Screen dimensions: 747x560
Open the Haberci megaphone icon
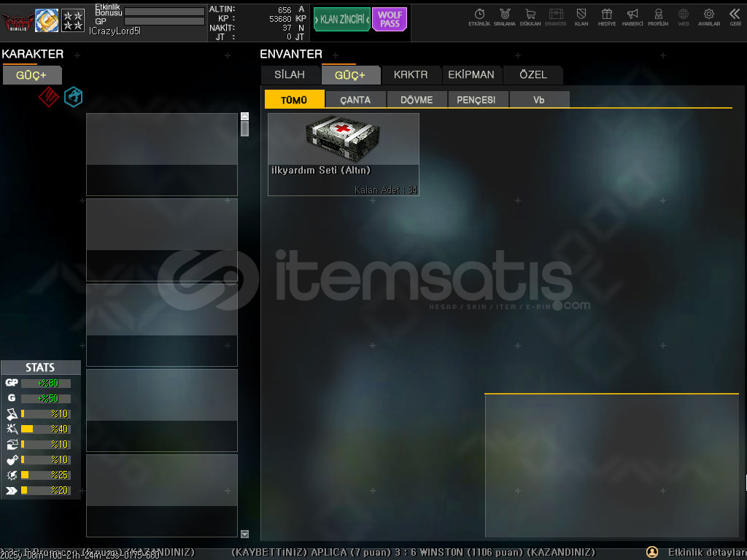(632, 16)
